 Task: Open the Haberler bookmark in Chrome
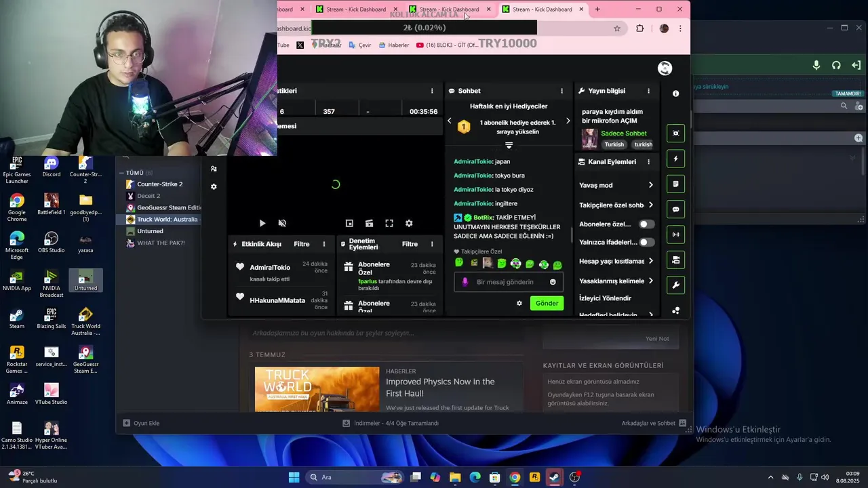394,45
